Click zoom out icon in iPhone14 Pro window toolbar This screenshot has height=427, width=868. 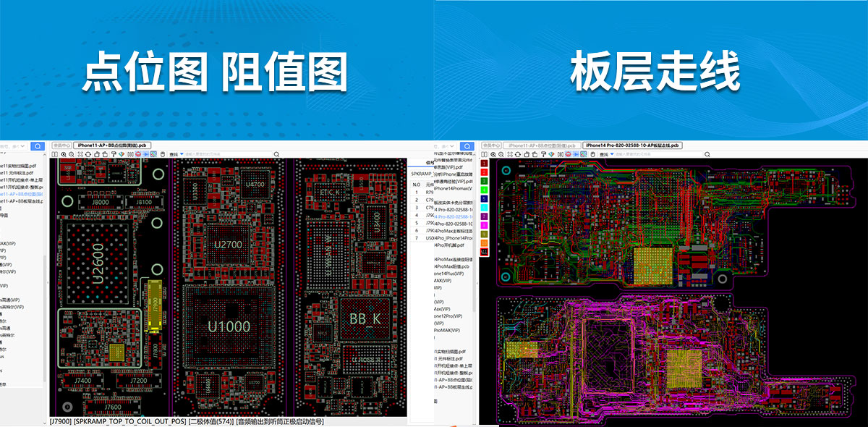click(x=501, y=154)
